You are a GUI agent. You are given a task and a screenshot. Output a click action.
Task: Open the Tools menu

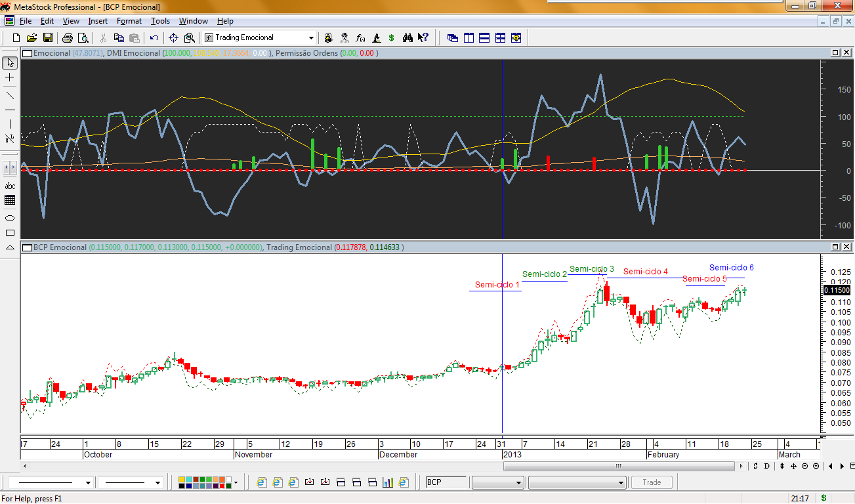[160, 21]
